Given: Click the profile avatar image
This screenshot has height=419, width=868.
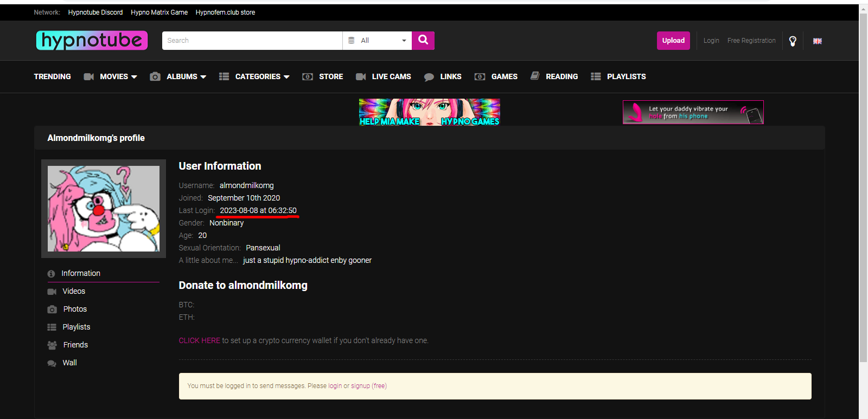Looking at the screenshot, I should point(104,209).
